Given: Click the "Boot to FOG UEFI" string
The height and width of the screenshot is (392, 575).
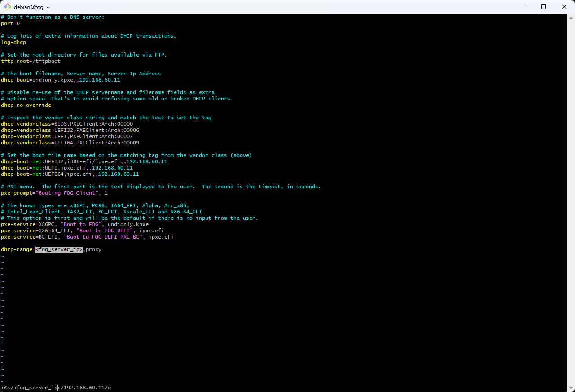Looking at the screenshot, I should [105, 231].
